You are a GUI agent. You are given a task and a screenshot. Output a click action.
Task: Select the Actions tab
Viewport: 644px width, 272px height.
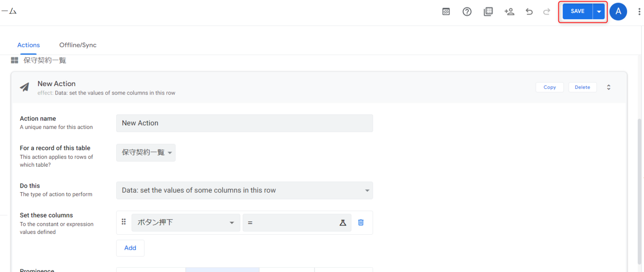tap(29, 45)
